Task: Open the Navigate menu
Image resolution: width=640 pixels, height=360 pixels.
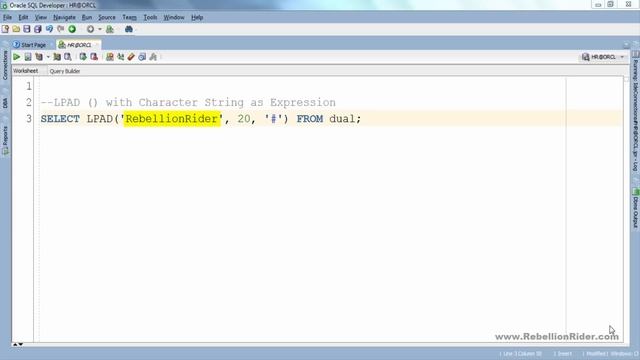Action: click(x=64, y=17)
